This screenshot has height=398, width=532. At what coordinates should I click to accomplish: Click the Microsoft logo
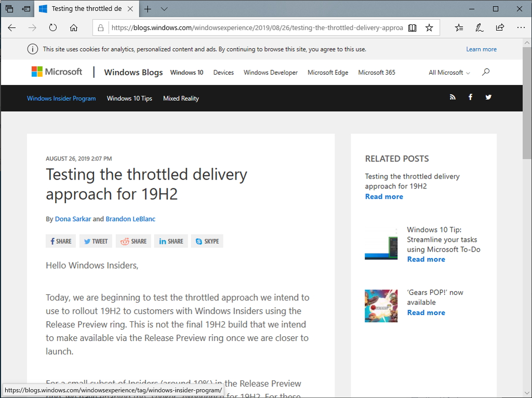[x=57, y=72]
